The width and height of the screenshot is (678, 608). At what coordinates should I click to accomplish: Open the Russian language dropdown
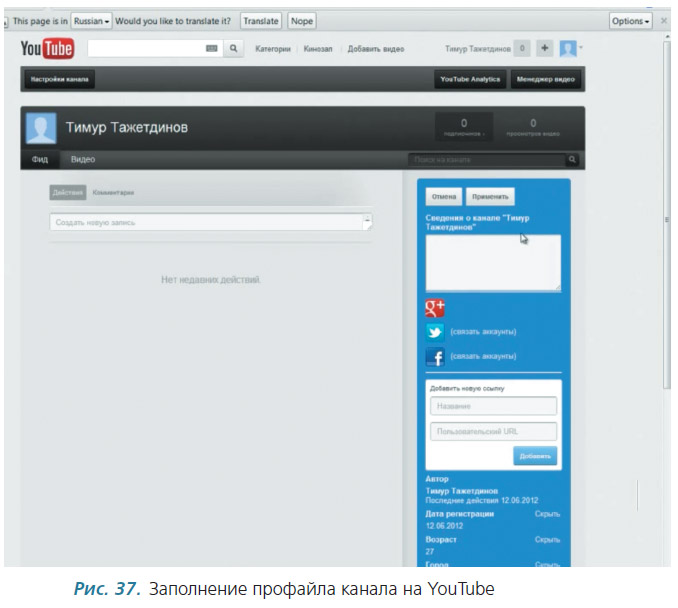(91, 21)
